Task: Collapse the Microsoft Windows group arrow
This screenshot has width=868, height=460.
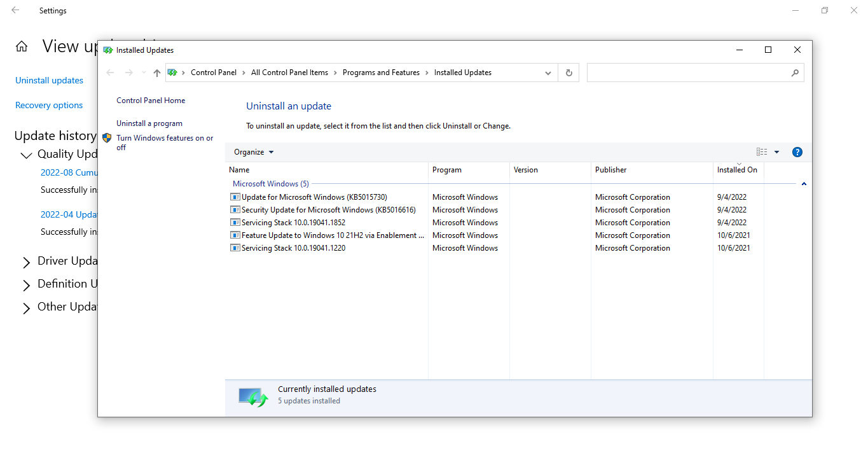Action: point(804,184)
